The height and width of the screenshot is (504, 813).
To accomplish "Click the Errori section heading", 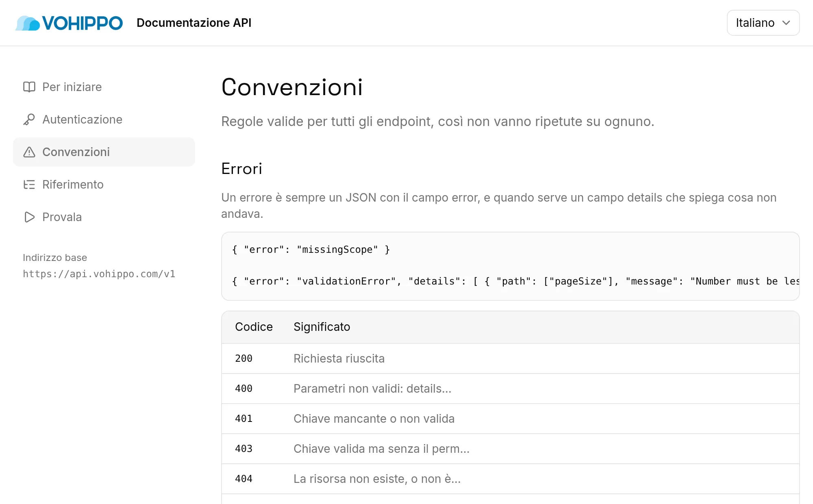I will 241,169.
